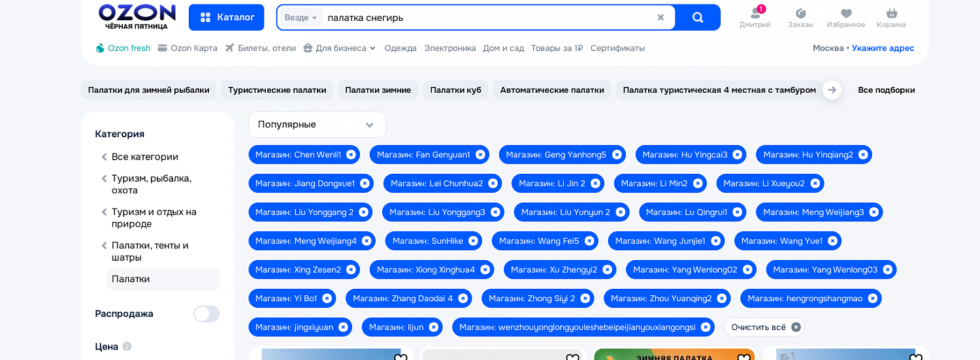
Task: Remove the Магазин: Lei Chunhua2 filter
Action: point(493,184)
